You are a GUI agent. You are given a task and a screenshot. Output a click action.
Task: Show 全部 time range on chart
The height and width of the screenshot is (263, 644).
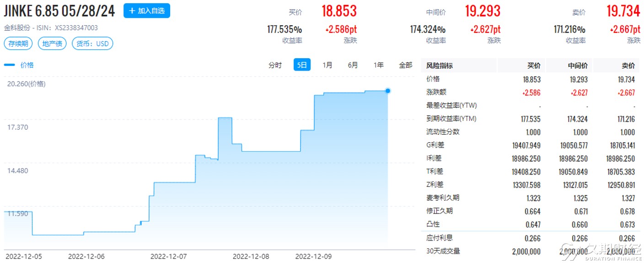coord(406,65)
